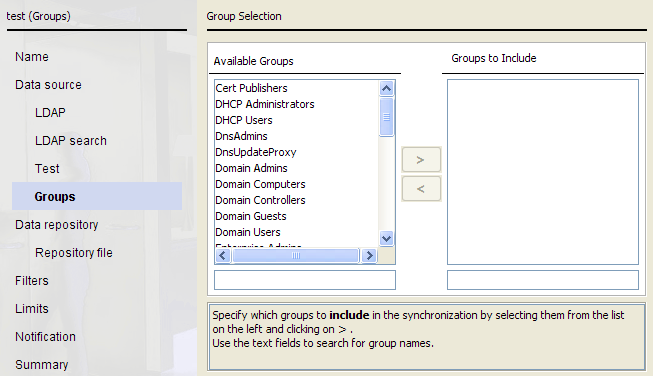
Task: Click the horizontal scrollbar thumb in Available Groups
Action: pyautogui.click(x=296, y=255)
